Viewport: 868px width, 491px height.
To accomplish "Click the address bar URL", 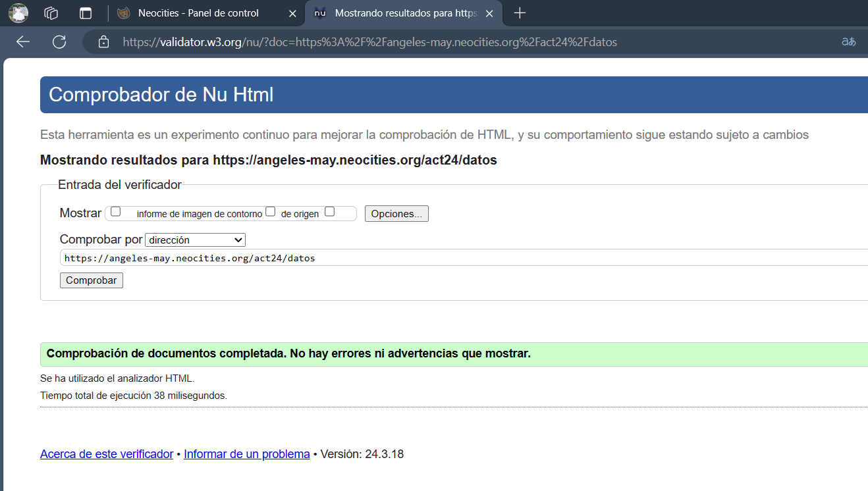I will coord(370,42).
